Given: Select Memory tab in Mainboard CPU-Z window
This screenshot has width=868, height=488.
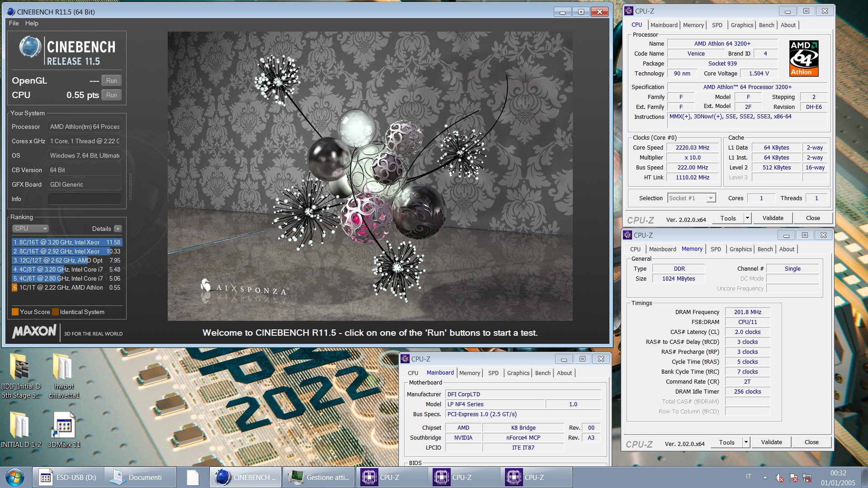Looking at the screenshot, I should click(x=469, y=373).
